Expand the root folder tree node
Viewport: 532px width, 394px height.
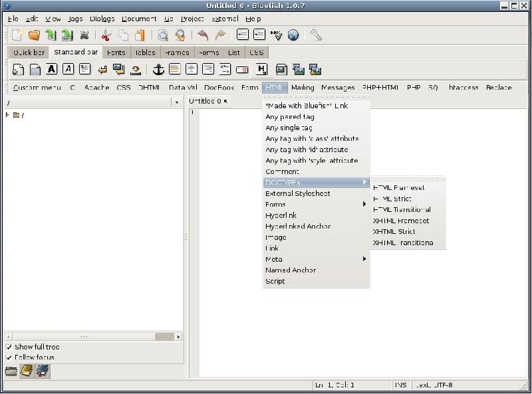click(8, 115)
